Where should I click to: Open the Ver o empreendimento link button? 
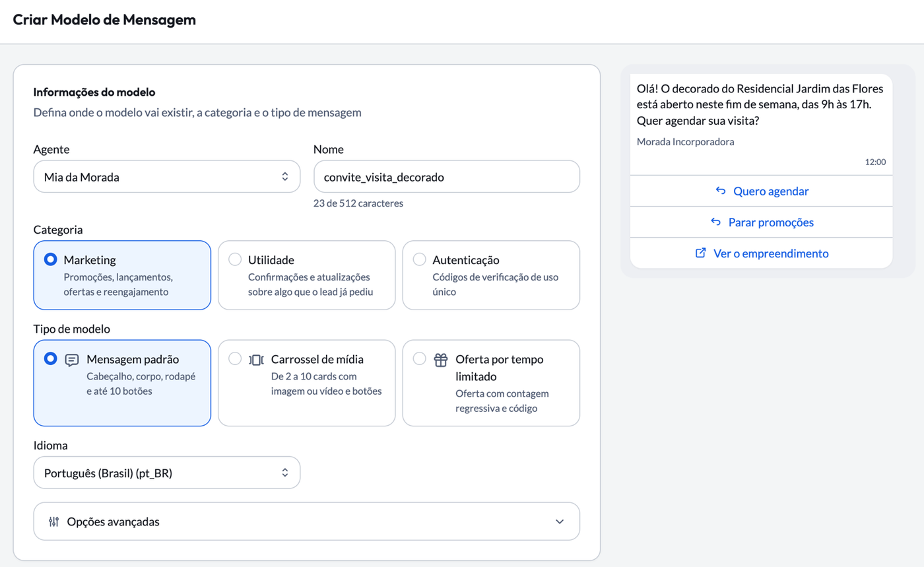click(761, 253)
